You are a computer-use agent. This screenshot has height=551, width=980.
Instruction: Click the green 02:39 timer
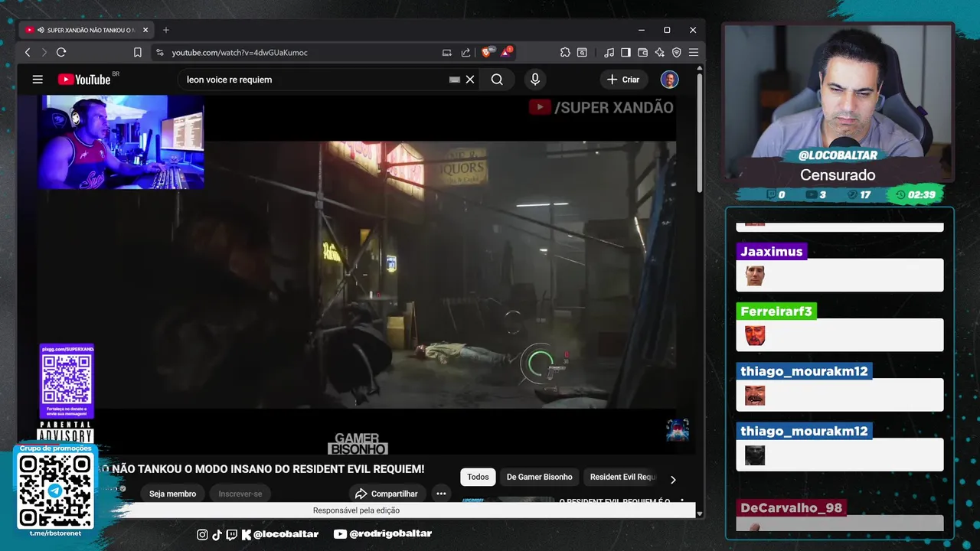click(916, 195)
